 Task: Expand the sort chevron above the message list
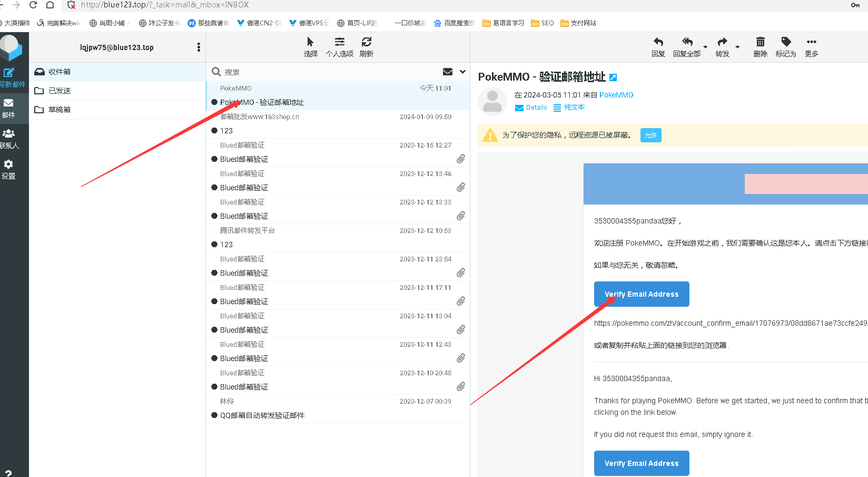coord(462,72)
